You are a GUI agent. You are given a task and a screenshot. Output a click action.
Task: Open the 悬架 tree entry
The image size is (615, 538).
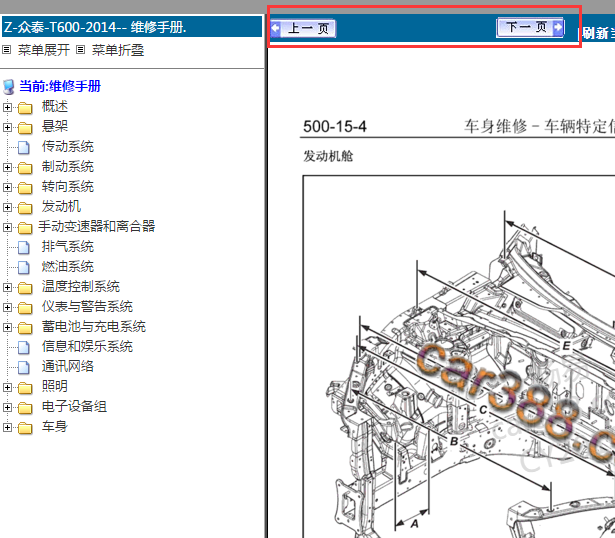pyautogui.click(x=55, y=126)
